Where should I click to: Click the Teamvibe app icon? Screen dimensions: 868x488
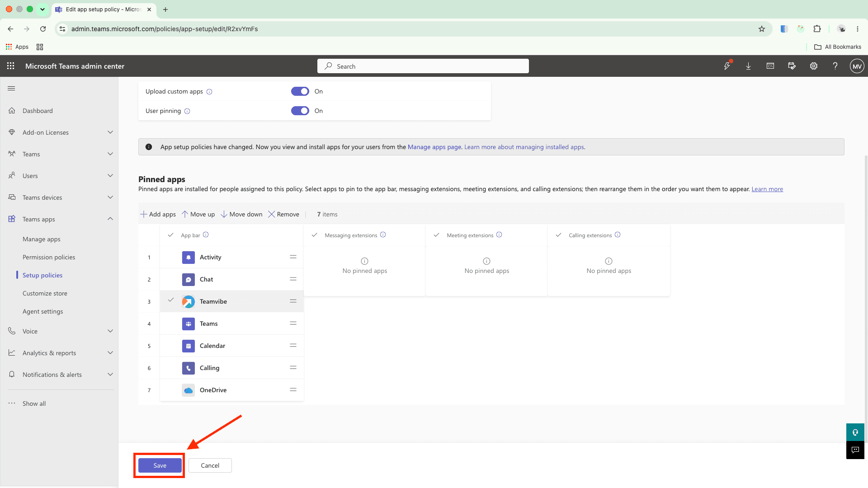coord(189,302)
